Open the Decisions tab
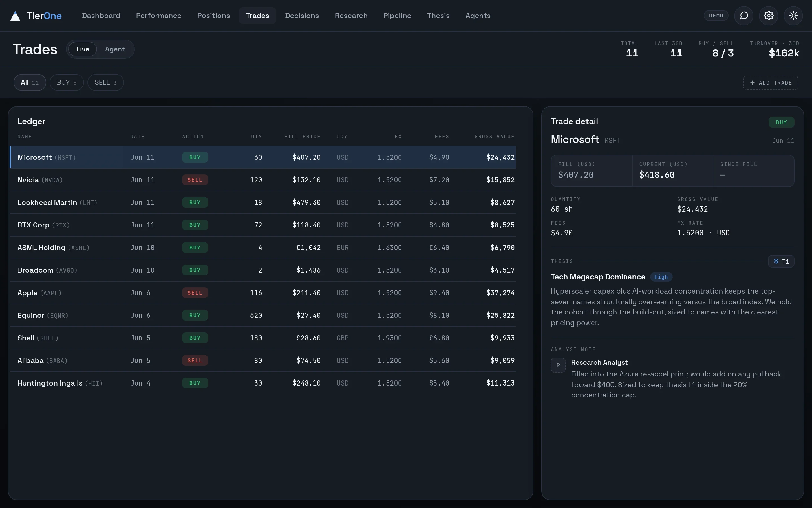Image resolution: width=812 pixels, height=508 pixels. pos(302,16)
